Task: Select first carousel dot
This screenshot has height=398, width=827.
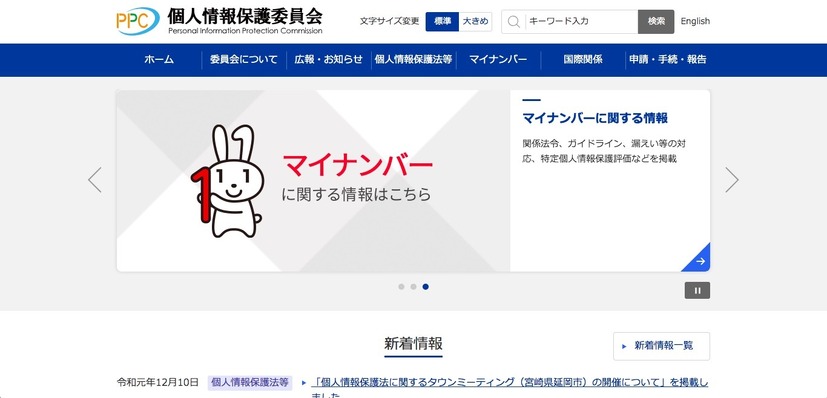Action: pos(401,287)
